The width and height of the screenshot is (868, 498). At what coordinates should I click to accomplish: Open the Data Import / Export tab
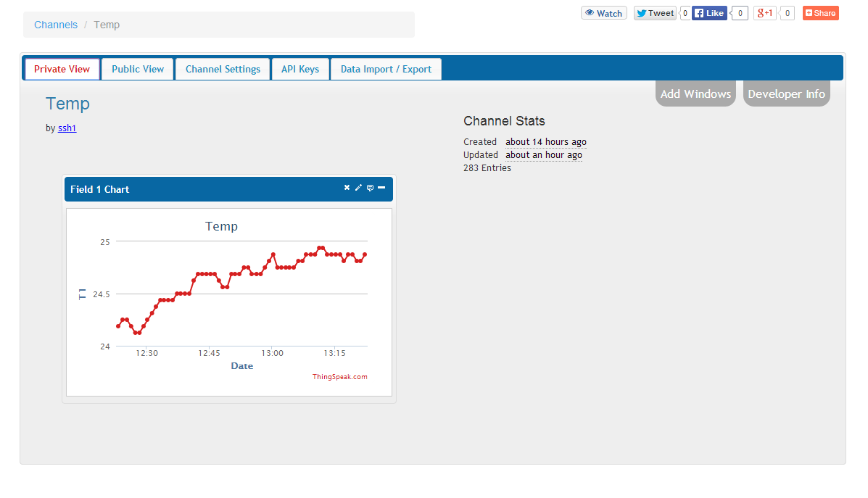pyautogui.click(x=386, y=69)
